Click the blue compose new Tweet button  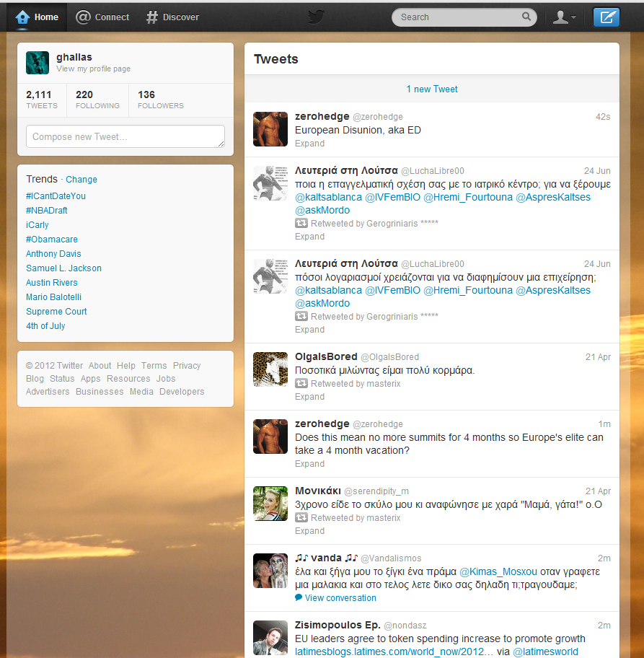click(606, 17)
